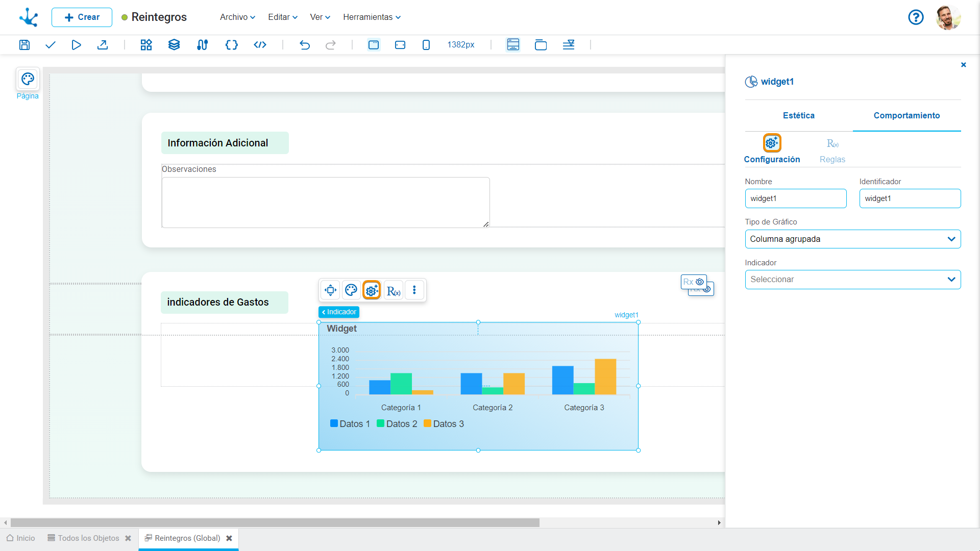Click the widget move handle icon
The height and width of the screenshot is (551, 980).
330,290
